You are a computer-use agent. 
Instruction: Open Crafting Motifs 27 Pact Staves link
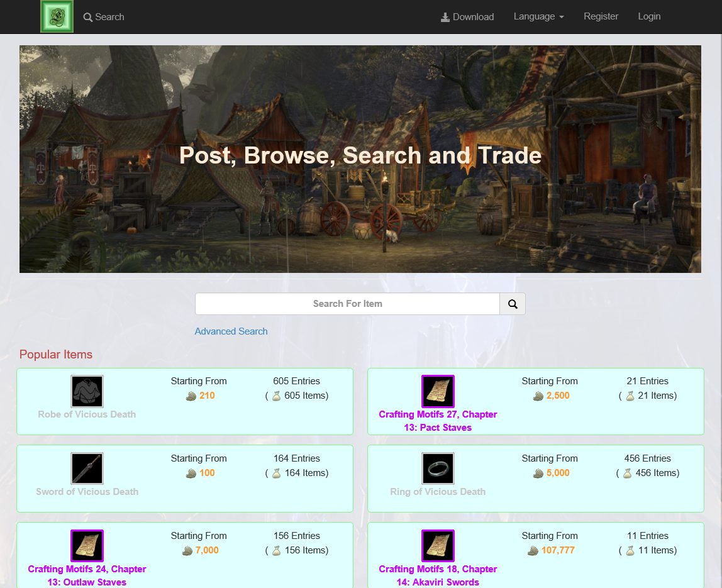[438, 421]
